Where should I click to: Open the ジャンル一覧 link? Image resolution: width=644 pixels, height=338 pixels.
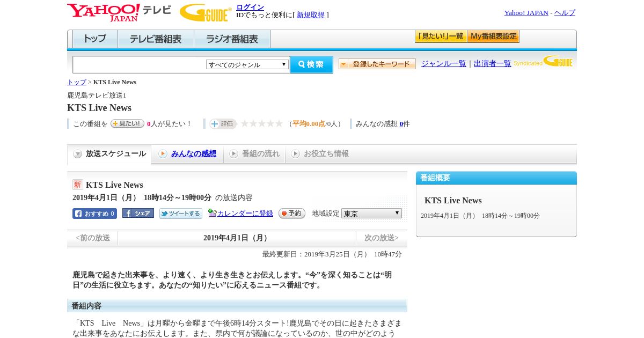[444, 63]
